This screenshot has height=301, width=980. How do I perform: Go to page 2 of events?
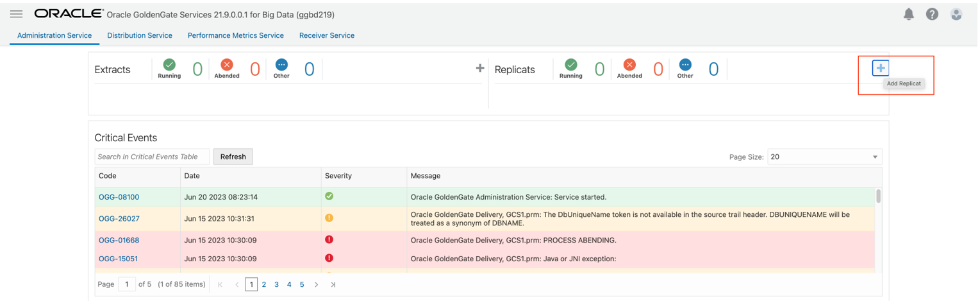(264, 284)
